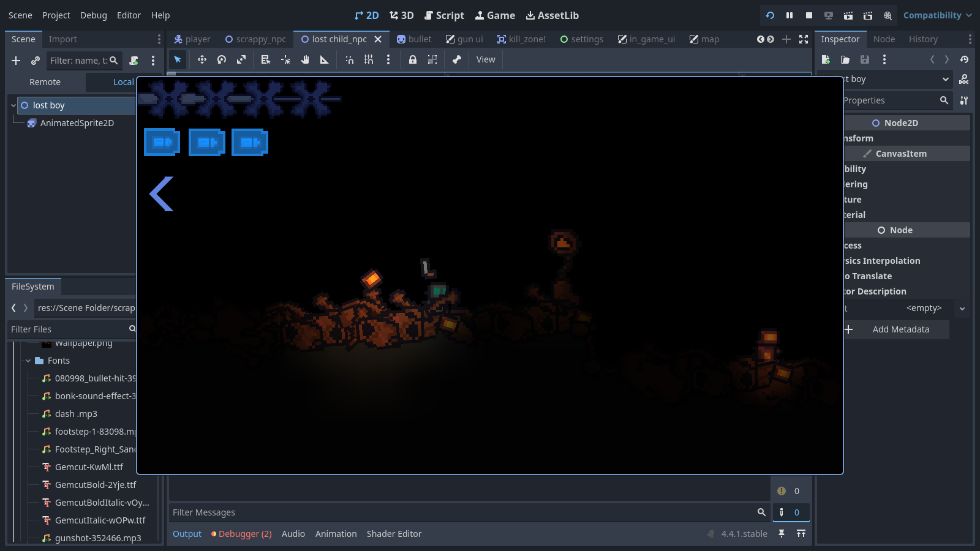
Task: Open the Compatibility renderer dropdown
Action: point(937,15)
